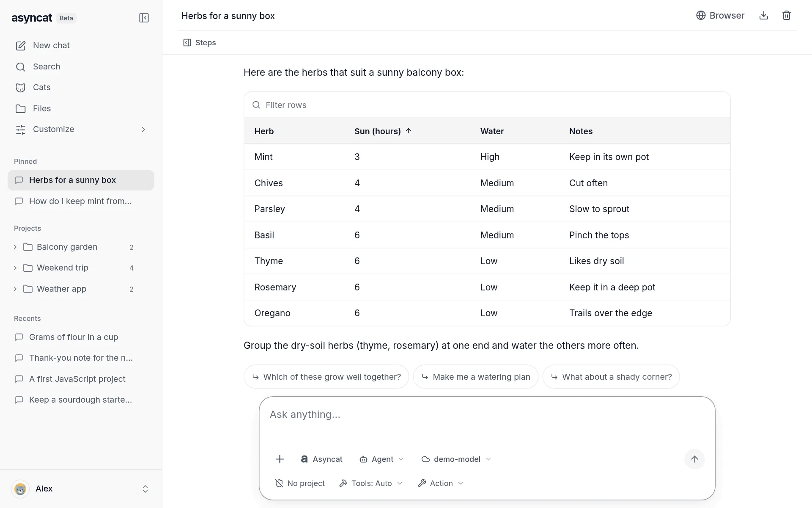Screen dimensions: 812x508
Task: Click suggestion Which of these grow well together?
Action: [x=326, y=377]
